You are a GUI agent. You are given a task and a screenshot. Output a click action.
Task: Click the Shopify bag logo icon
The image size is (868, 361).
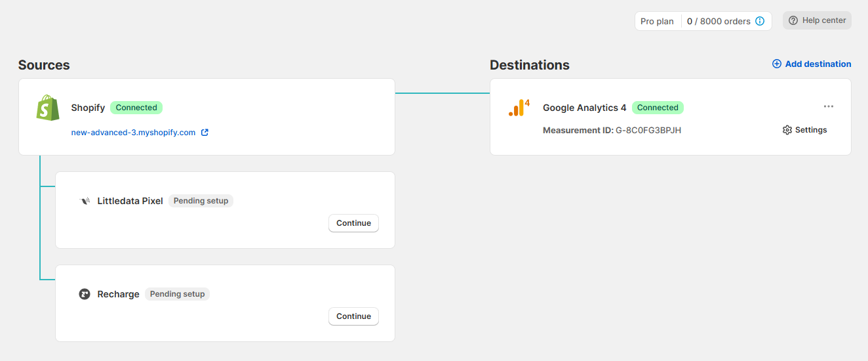tap(48, 108)
